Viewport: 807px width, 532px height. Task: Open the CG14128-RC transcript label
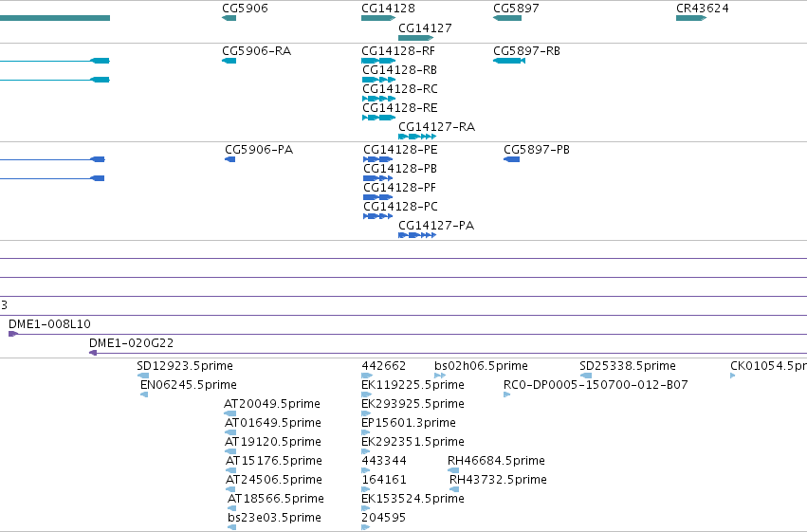(400, 89)
